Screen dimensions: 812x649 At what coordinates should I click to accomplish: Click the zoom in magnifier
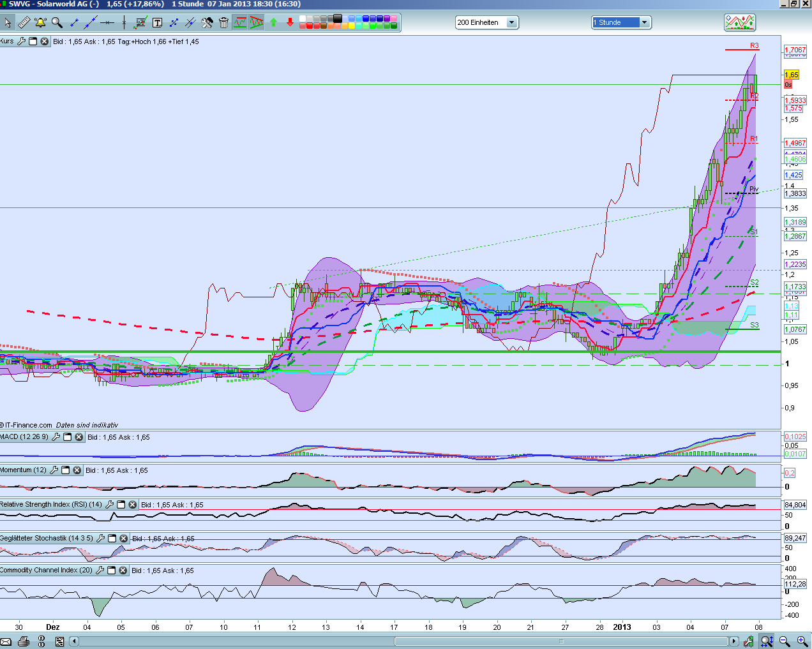(802, 641)
